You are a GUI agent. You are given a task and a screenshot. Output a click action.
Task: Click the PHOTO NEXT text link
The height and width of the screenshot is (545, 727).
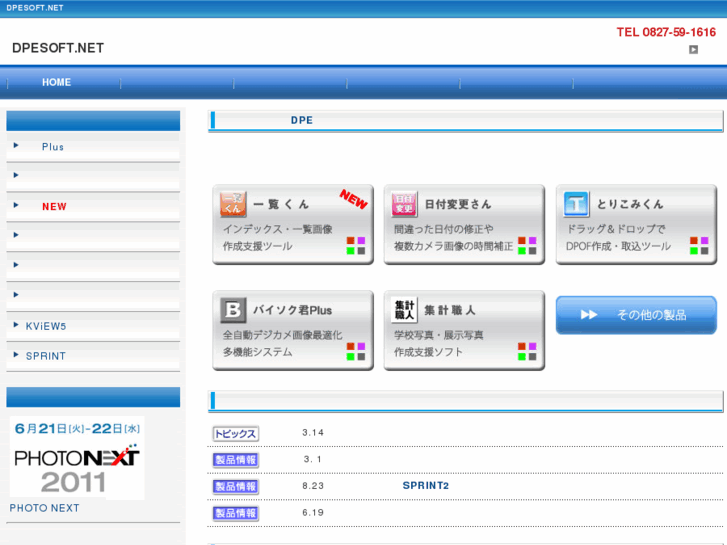pyautogui.click(x=45, y=508)
